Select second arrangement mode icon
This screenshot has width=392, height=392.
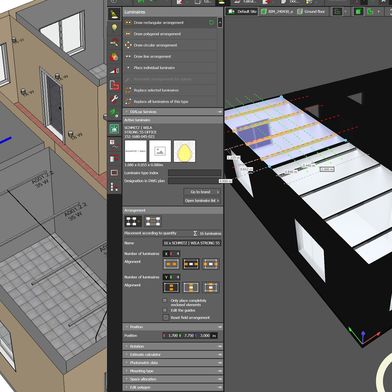[153, 221]
